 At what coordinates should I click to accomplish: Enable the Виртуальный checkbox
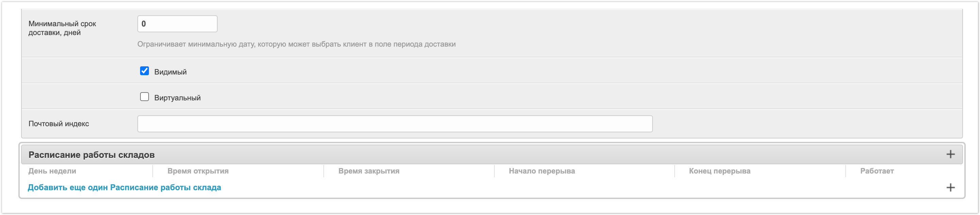pyautogui.click(x=145, y=97)
